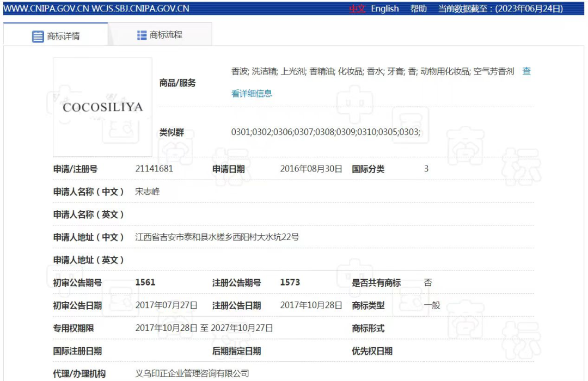The width and height of the screenshot is (588, 381).
Task: Select the 初审公告期号 value 1561
Action: 145,282
